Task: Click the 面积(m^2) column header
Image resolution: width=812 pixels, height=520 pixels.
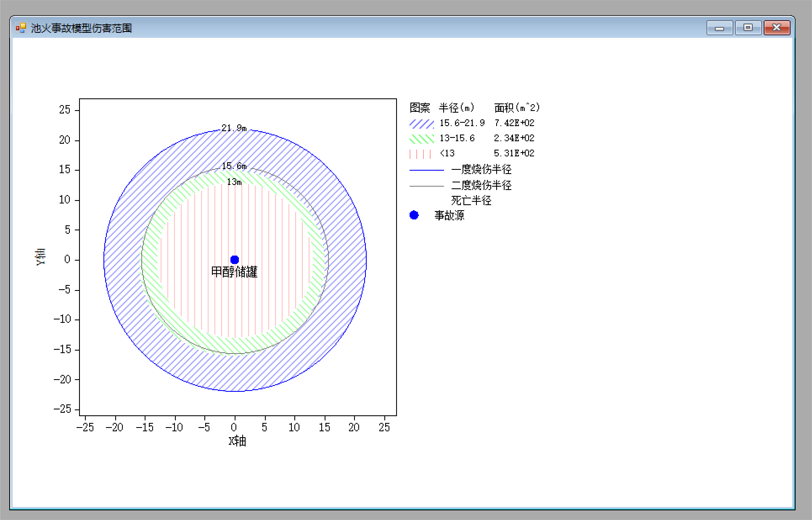Action: 517,108
